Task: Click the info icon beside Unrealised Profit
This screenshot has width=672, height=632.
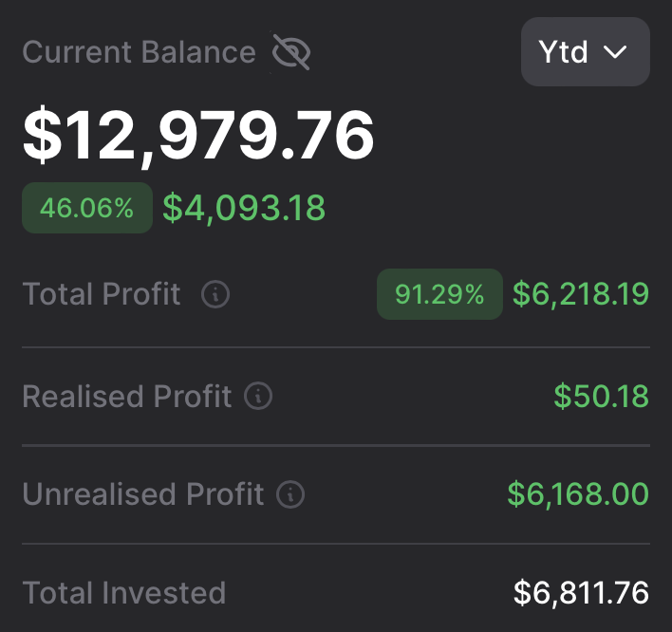Action: 290,494
